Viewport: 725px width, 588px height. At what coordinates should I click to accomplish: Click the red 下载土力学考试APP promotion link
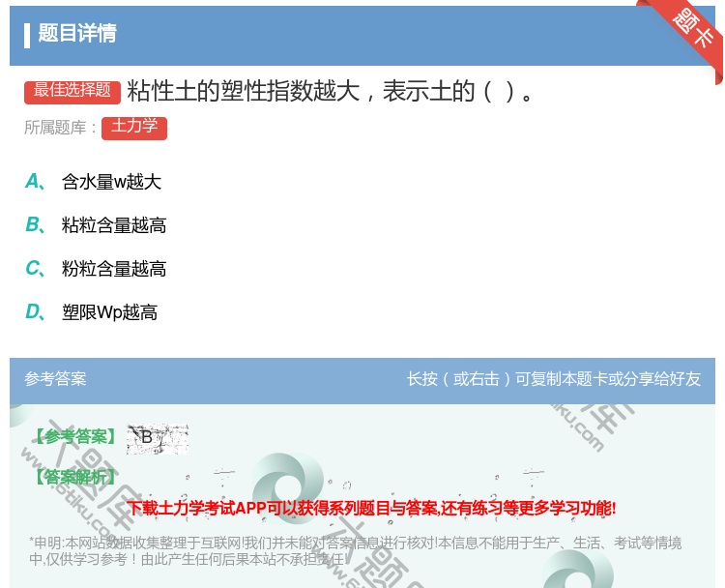click(x=371, y=509)
